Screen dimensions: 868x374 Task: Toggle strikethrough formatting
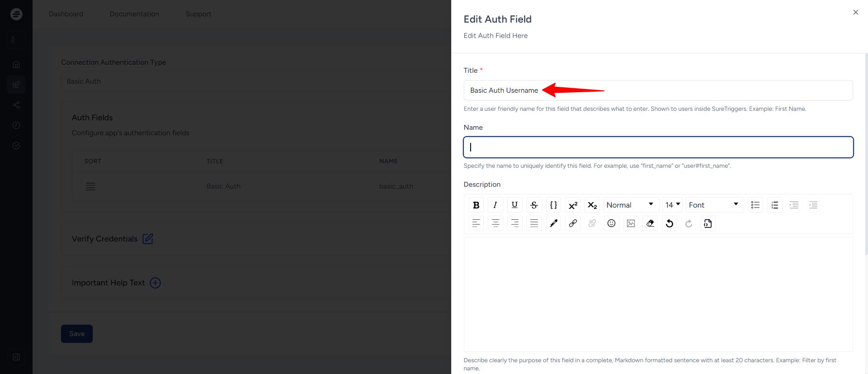click(x=534, y=205)
